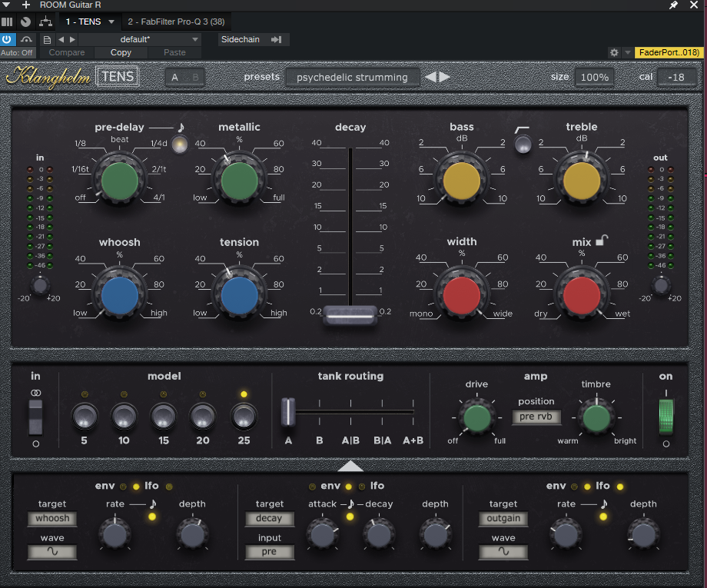Open the amp position pre rvb selector

(536, 417)
